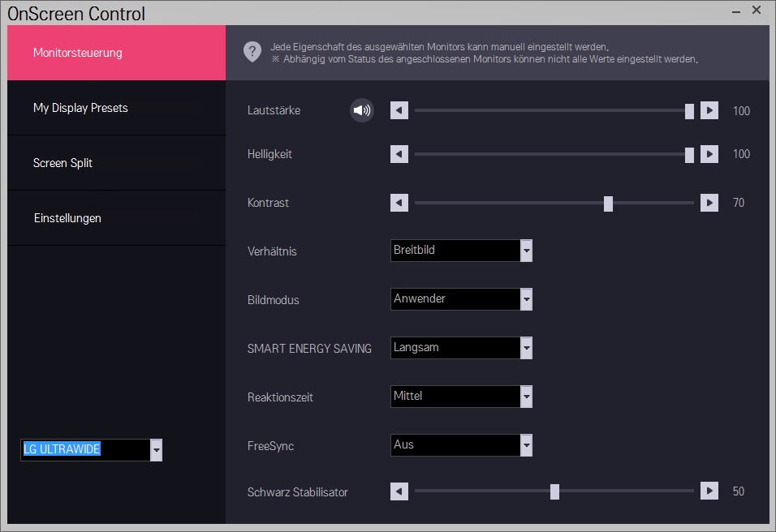Decrease Helligkeit with left arrow
776x532 pixels.
coord(399,154)
